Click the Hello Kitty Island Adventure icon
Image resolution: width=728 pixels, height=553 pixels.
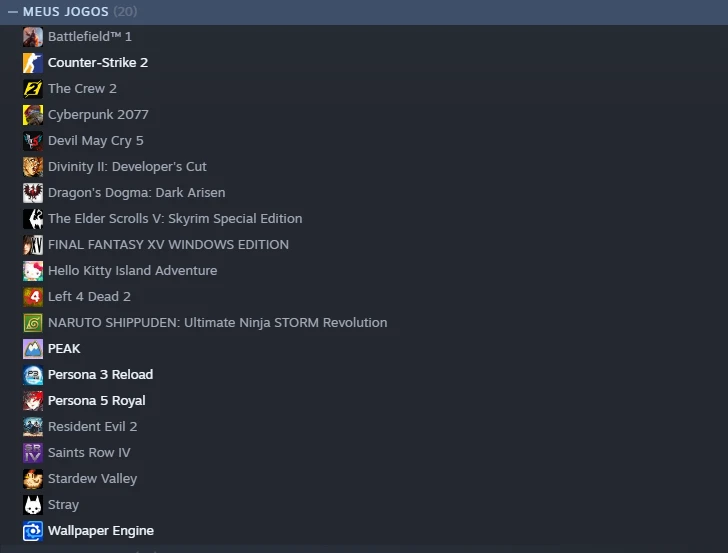point(33,271)
